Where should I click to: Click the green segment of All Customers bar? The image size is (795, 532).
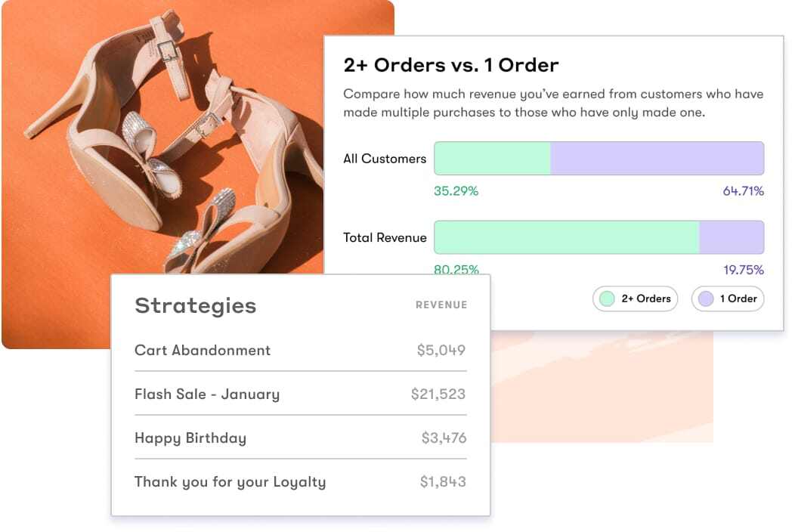pyautogui.click(x=491, y=158)
